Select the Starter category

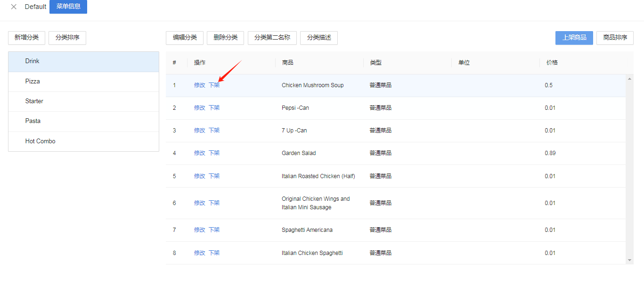(83, 101)
